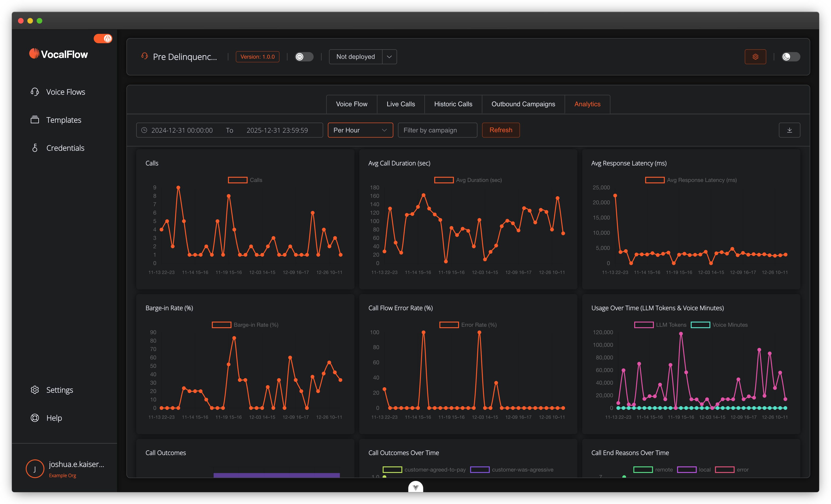The height and width of the screenshot is (504, 831).
Task: Toggle the orange lock switch above the logo
Action: coord(103,39)
